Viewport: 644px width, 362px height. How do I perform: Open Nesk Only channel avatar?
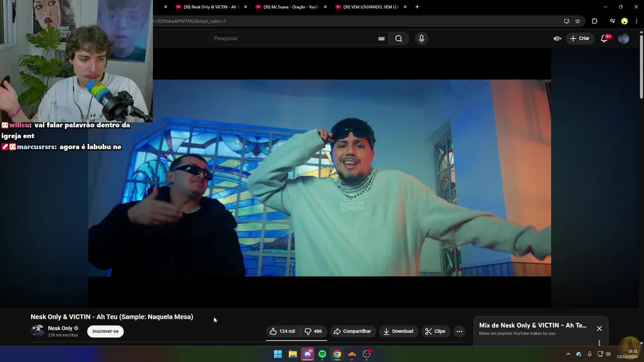[37, 331]
